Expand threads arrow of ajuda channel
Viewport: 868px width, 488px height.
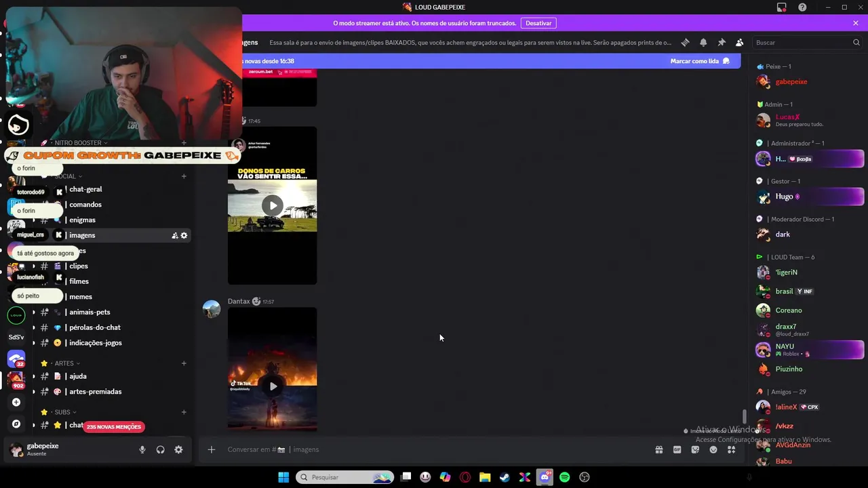pyautogui.click(x=34, y=376)
